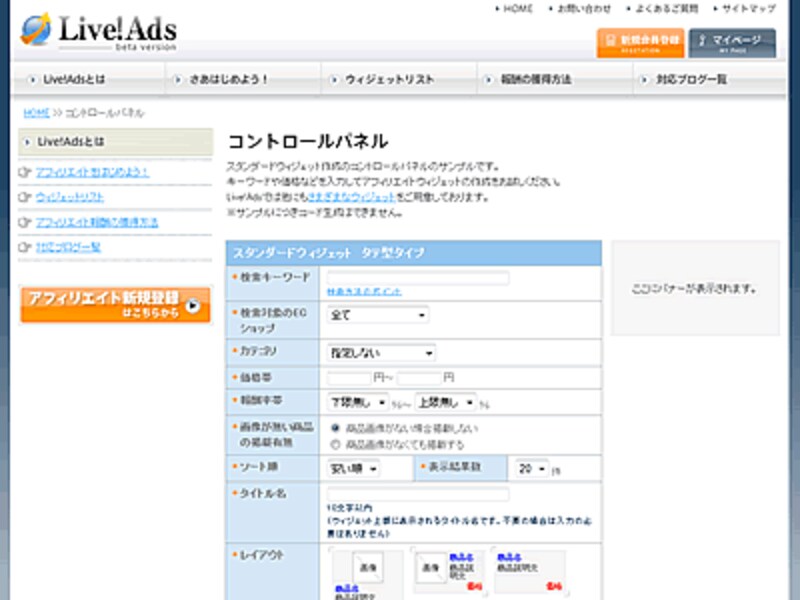
Task: Open the 表示結果数 dropdown showing 20
Action: coord(532,468)
